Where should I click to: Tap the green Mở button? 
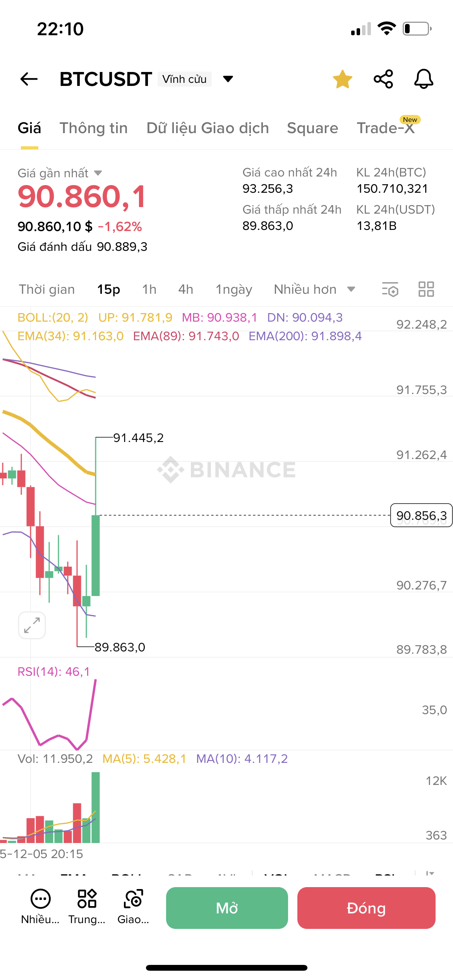point(227,908)
